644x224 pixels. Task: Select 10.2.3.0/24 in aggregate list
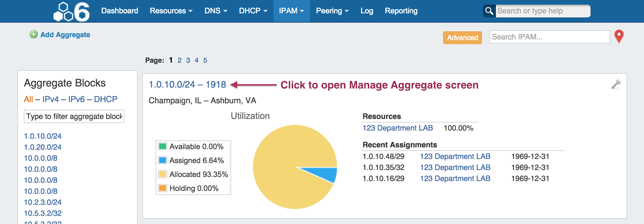[43, 202]
